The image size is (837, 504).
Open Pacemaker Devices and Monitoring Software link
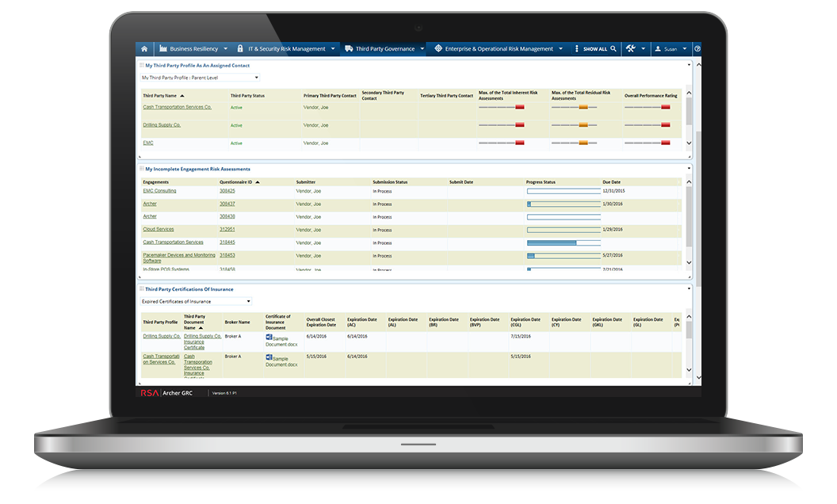[x=179, y=258]
